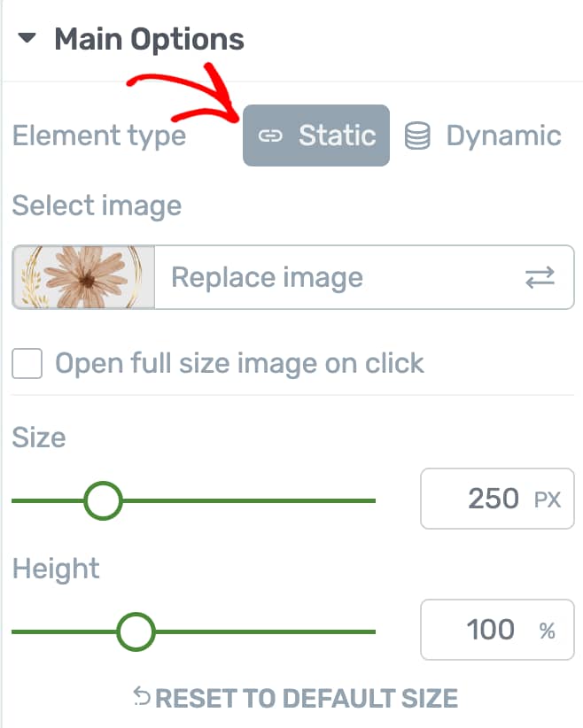Click the chain link icon in Static
The width and height of the screenshot is (583, 728).
(x=270, y=136)
